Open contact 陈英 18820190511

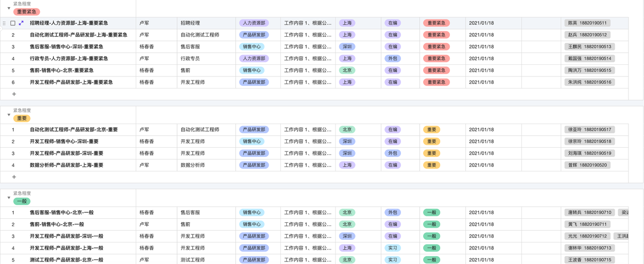coord(587,23)
